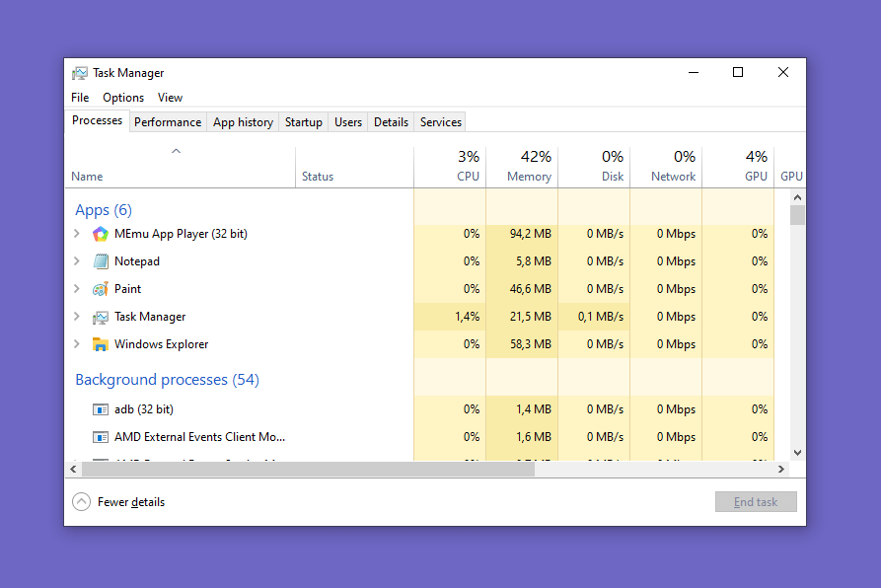This screenshot has width=881, height=588.
Task: Select the Processes tab
Action: click(x=97, y=120)
